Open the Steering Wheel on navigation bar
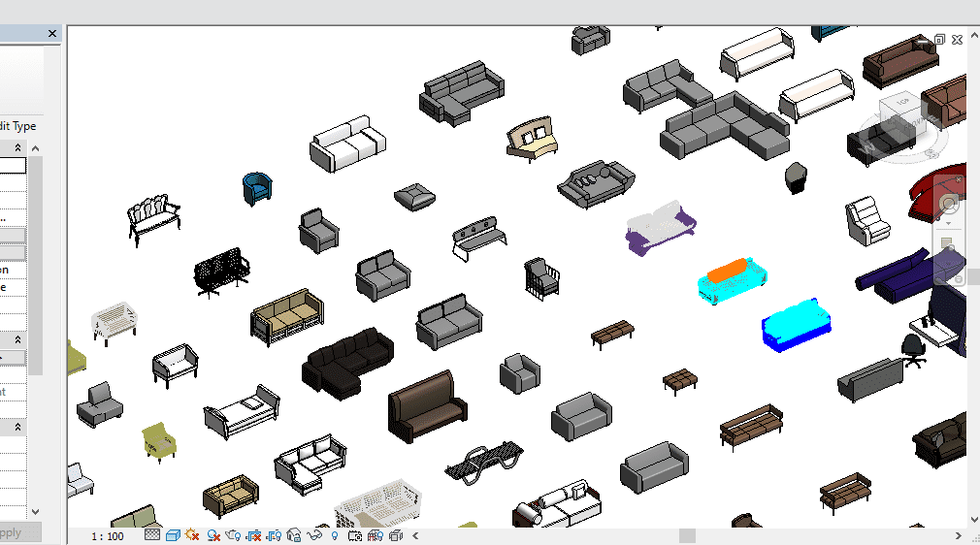The height and width of the screenshot is (545, 980). (x=949, y=205)
